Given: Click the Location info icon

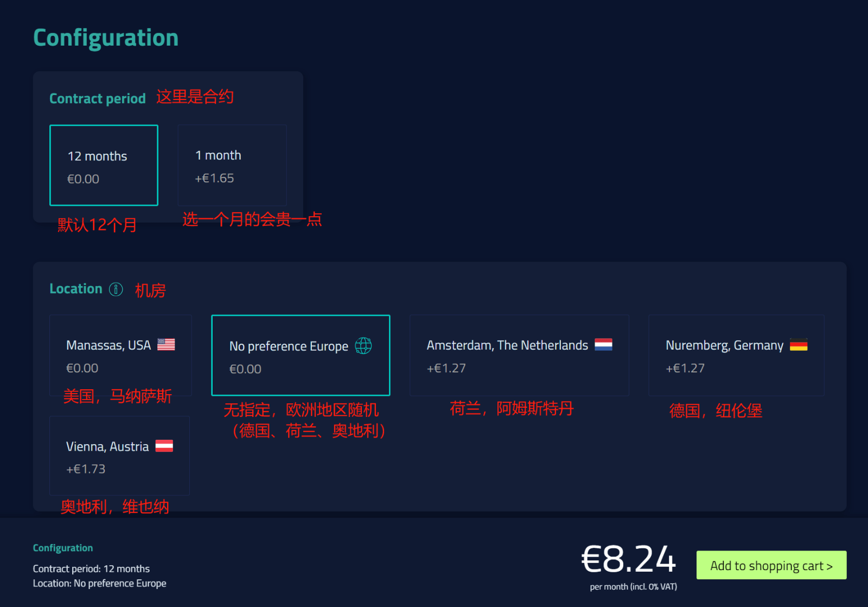Looking at the screenshot, I should [116, 289].
